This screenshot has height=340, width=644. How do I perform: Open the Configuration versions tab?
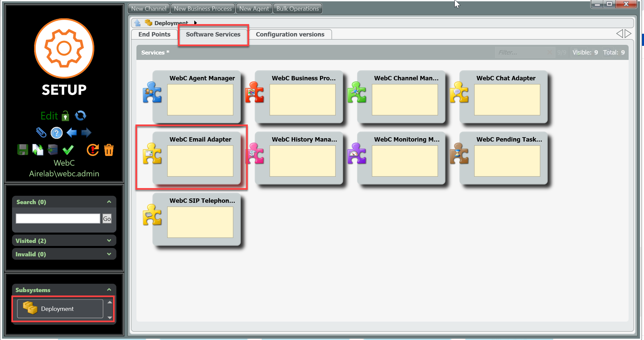(x=290, y=34)
